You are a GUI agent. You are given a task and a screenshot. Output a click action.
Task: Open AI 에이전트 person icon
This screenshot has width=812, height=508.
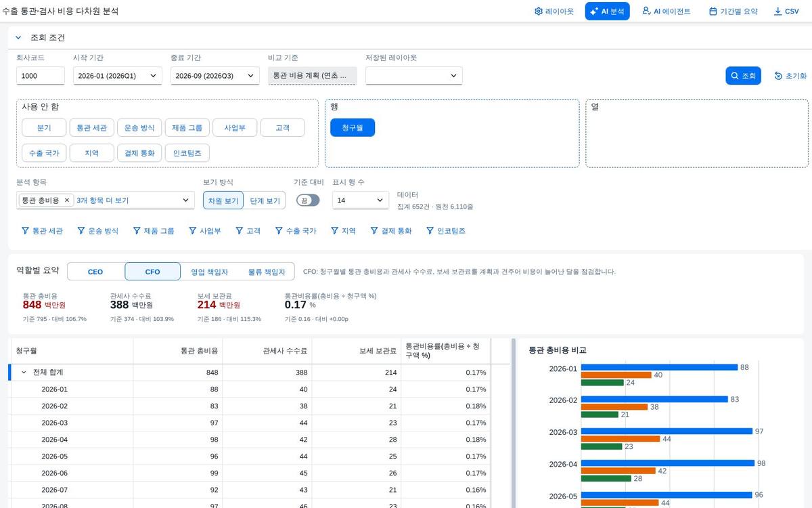click(x=646, y=11)
